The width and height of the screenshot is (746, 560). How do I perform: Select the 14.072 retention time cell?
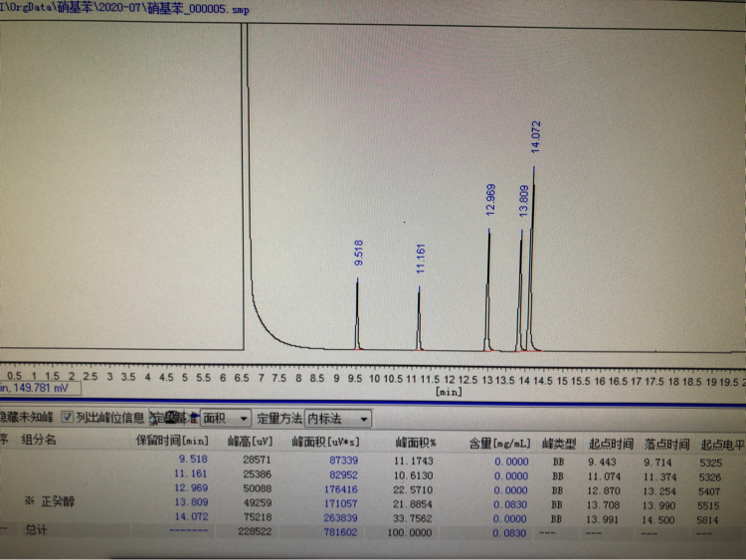tap(191, 516)
